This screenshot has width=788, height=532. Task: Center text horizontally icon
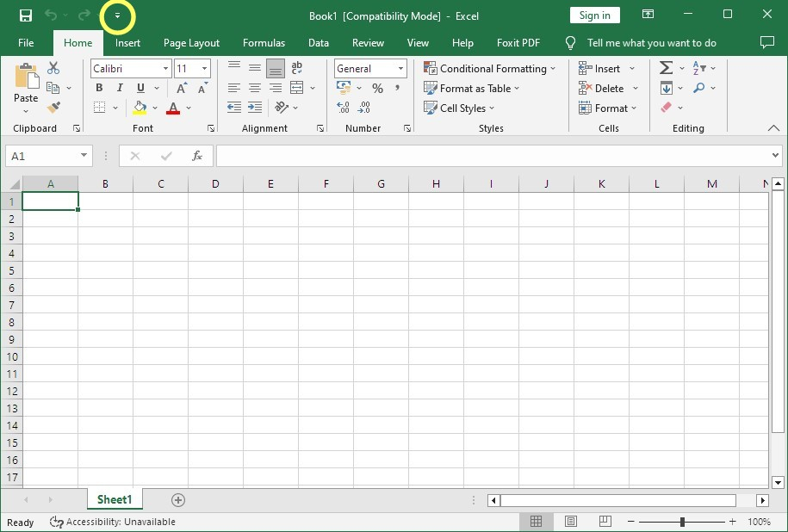255,88
